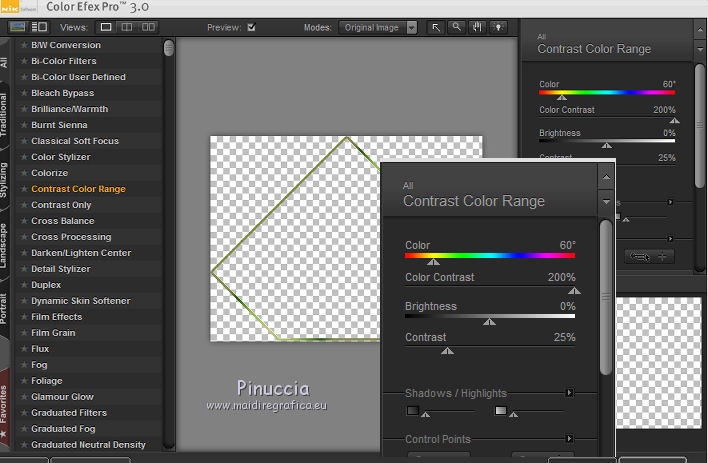Click the star beside Contrast Only

pyautogui.click(x=24, y=205)
